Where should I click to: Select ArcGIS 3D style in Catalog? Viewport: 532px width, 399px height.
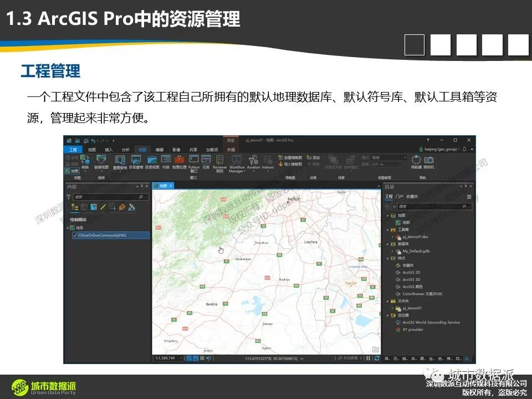coord(411,279)
